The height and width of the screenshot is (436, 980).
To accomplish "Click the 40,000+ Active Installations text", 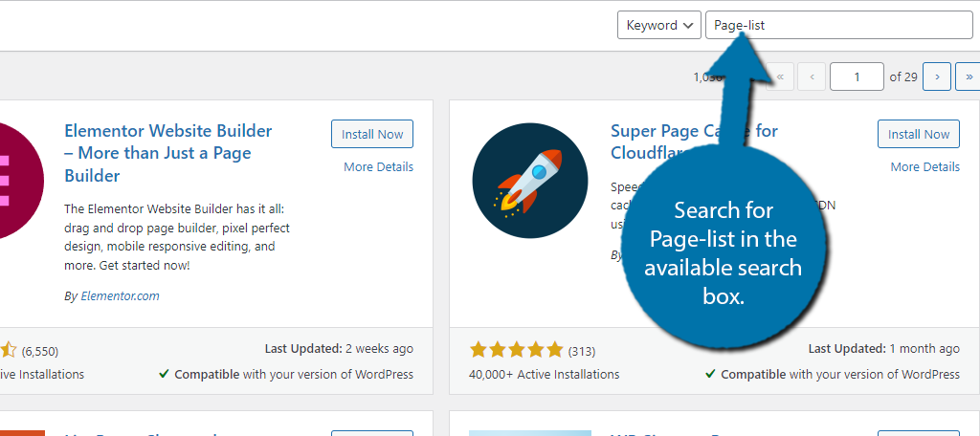I will 544,374.
